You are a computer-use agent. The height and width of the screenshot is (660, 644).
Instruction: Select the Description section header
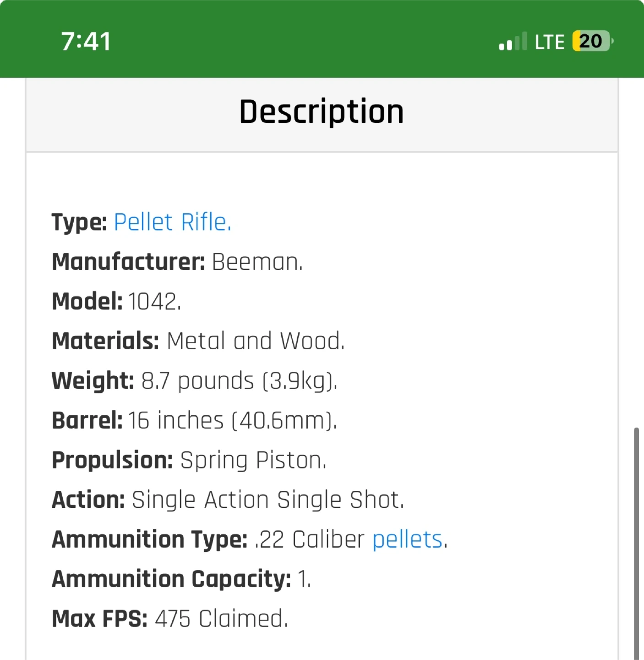click(x=322, y=112)
